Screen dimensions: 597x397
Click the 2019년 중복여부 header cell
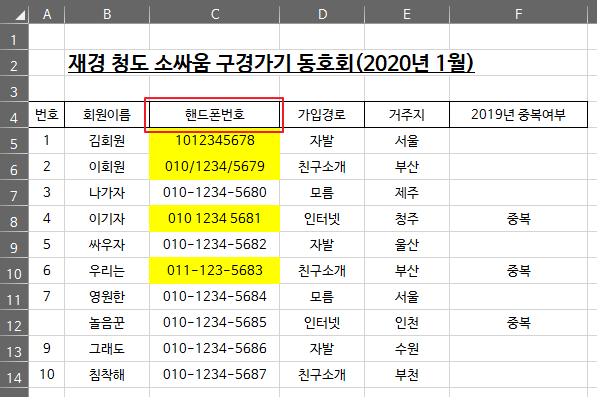click(x=519, y=115)
